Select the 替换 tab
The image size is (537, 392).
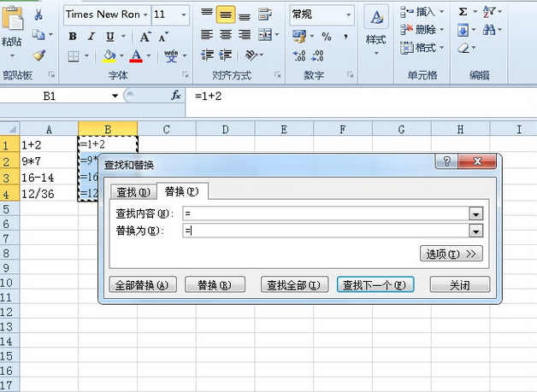(x=181, y=191)
